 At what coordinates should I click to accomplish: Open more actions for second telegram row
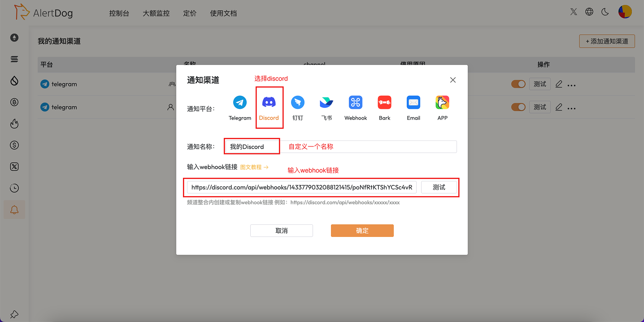click(571, 108)
